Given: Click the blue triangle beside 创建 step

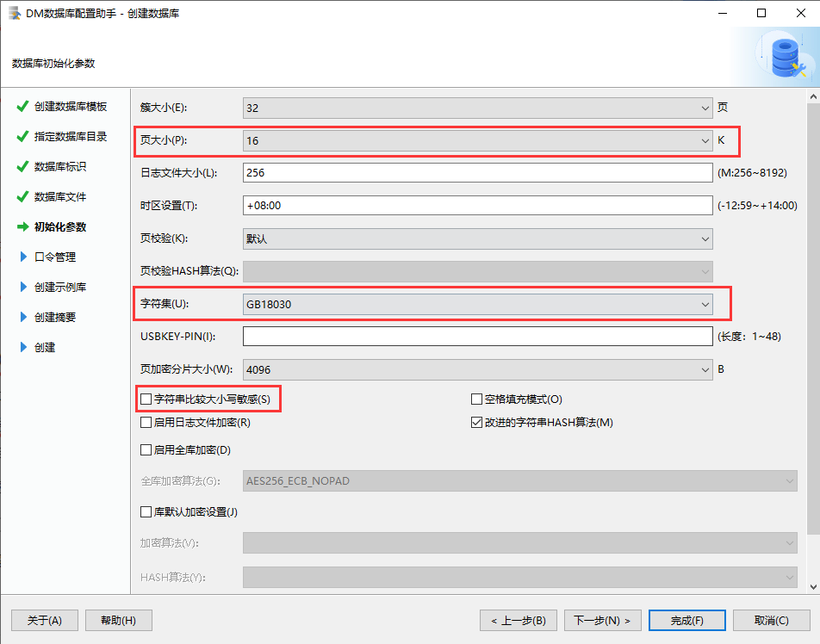Looking at the screenshot, I should 23,347.
